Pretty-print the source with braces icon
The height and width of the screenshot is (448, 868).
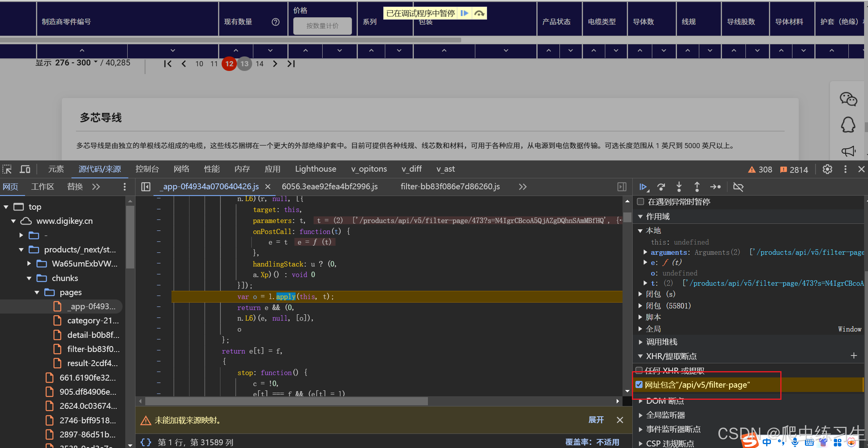(x=146, y=442)
